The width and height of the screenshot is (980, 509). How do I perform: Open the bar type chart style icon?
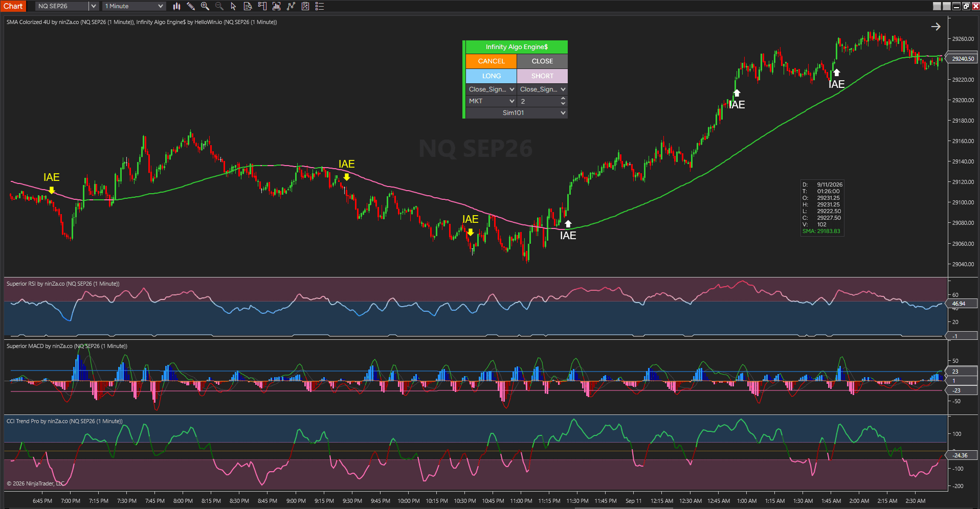[x=176, y=6]
